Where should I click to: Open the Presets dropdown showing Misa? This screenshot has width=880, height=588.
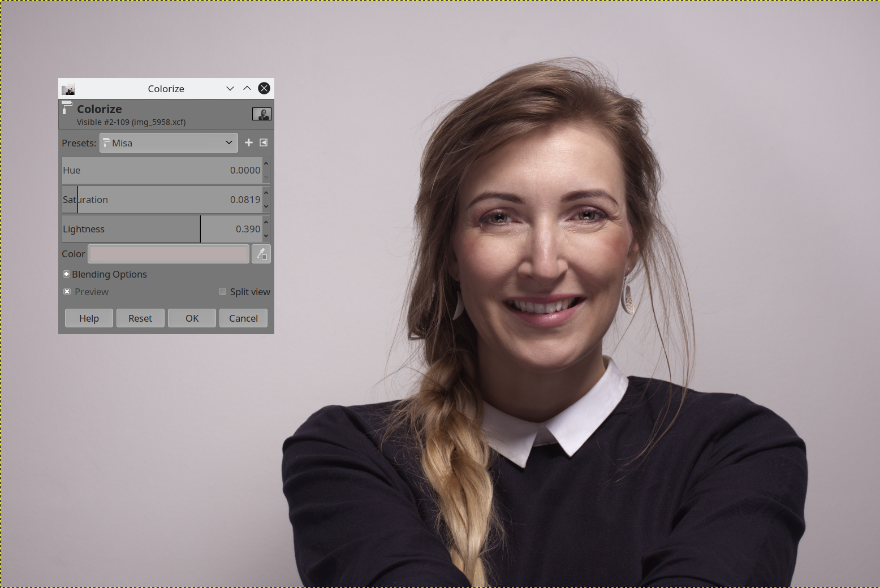point(169,143)
